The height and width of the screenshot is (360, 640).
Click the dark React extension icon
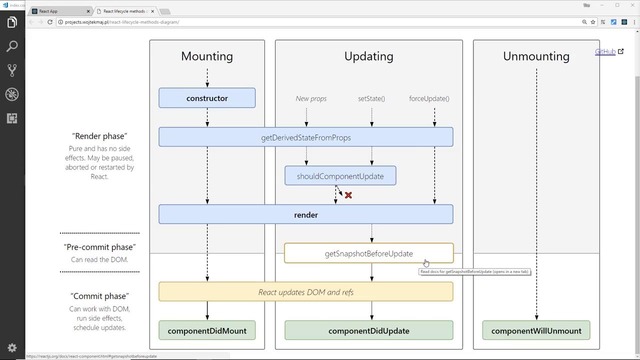click(x=624, y=22)
